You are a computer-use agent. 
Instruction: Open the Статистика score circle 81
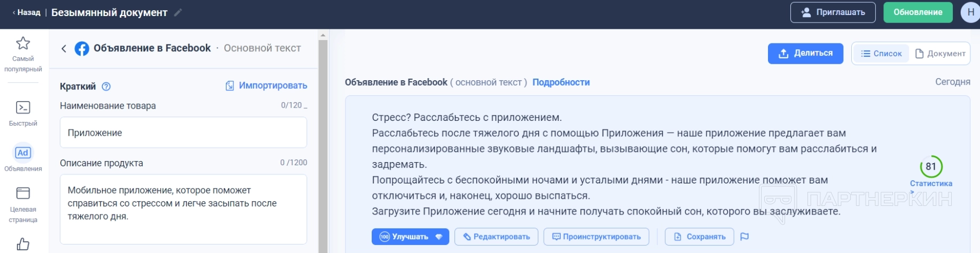[x=931, y=167]
